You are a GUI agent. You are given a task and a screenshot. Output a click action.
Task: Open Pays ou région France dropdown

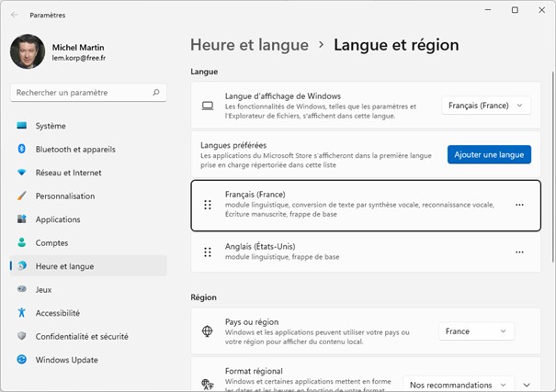(476, 331)
